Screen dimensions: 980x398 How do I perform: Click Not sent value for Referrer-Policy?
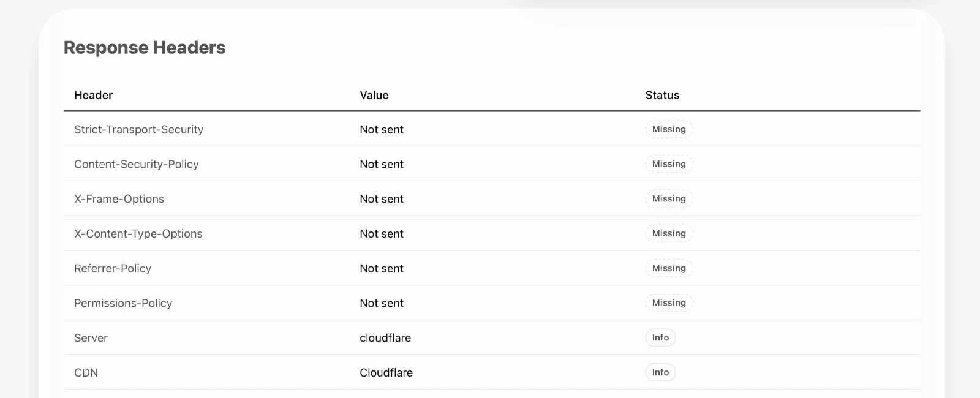[382, 268]
